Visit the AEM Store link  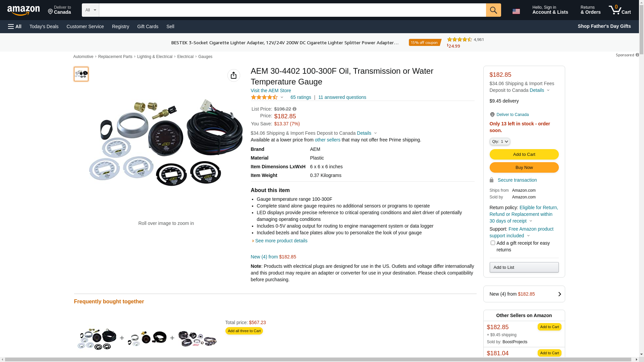pos(271,90)
